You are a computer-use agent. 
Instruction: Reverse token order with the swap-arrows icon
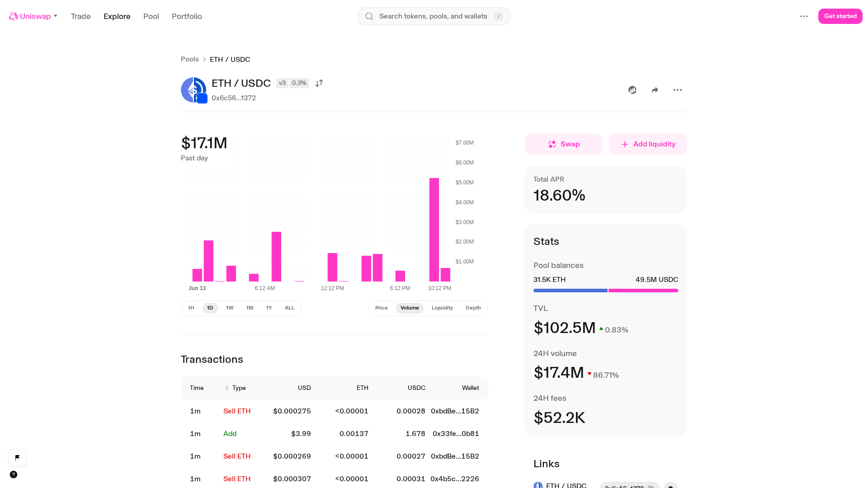coord(319,83)
